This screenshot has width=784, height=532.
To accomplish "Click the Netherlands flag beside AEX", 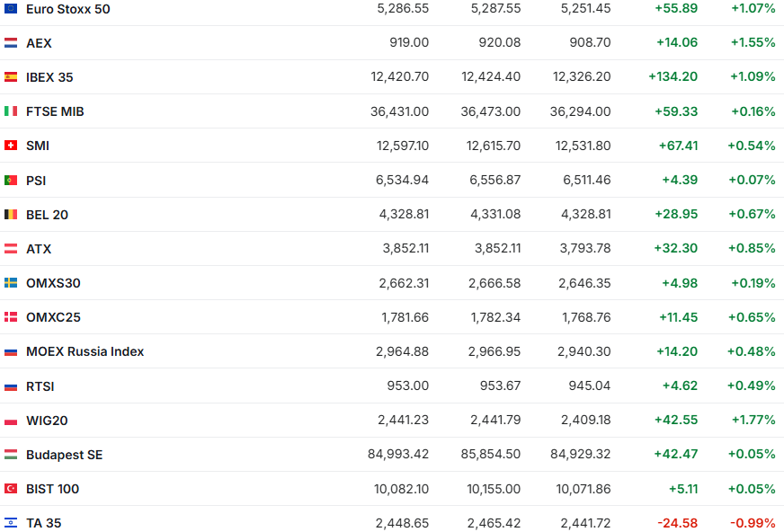I will [x=11, y=43].
